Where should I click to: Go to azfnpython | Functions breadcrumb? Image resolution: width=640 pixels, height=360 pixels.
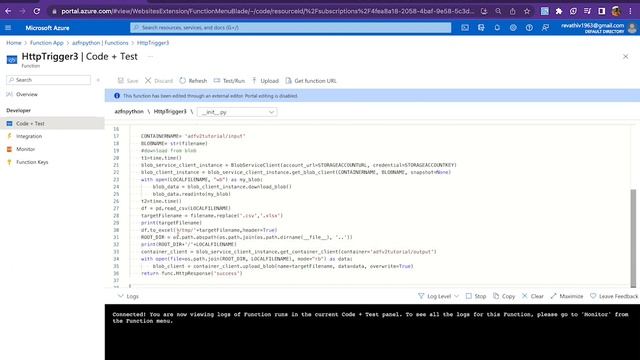click(100, 43)
